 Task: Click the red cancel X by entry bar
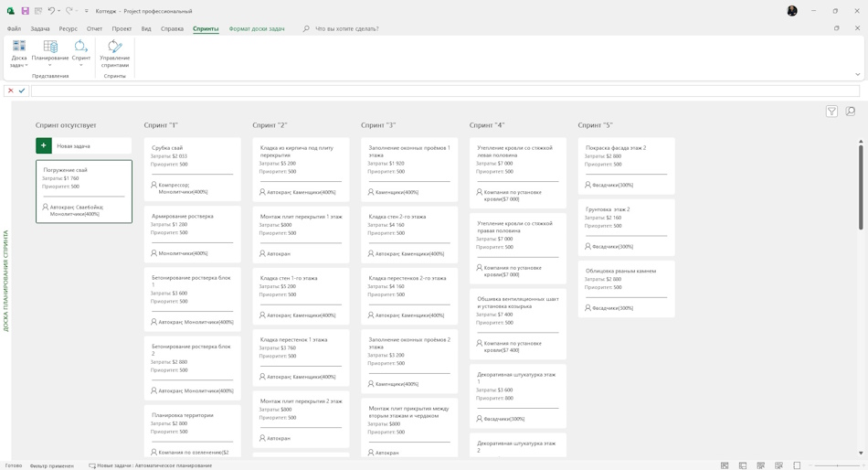(11, 91)
